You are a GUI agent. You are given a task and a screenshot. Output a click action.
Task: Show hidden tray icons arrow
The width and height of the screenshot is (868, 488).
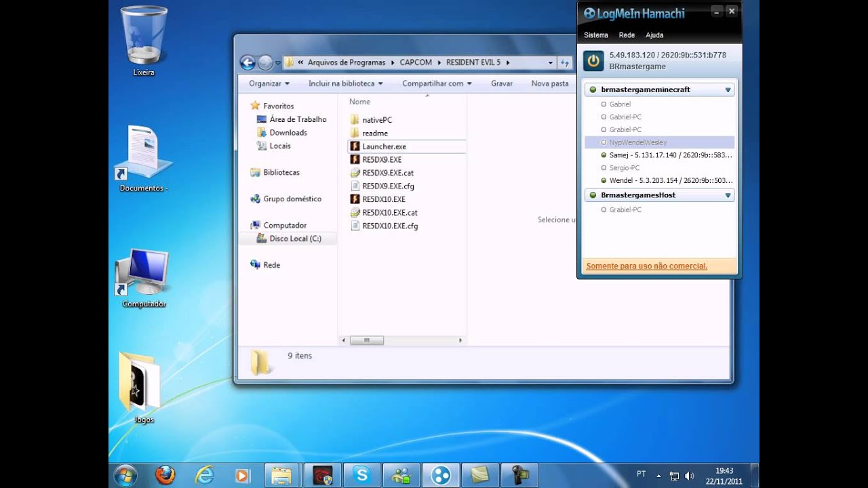click(x=658, y=475)
